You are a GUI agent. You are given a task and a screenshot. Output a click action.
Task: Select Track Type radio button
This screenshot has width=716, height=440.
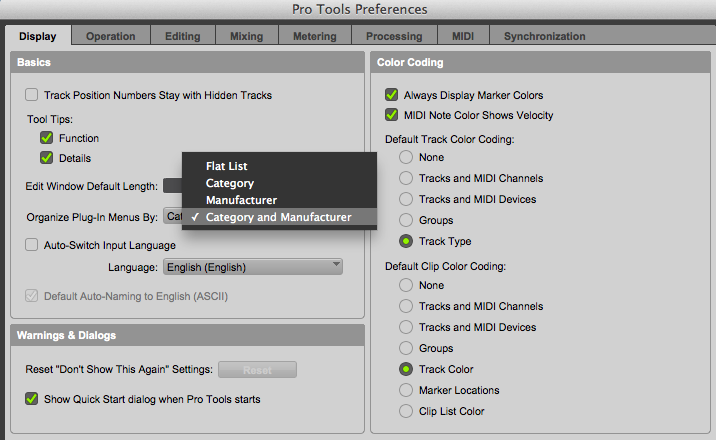tap(406, 241)
